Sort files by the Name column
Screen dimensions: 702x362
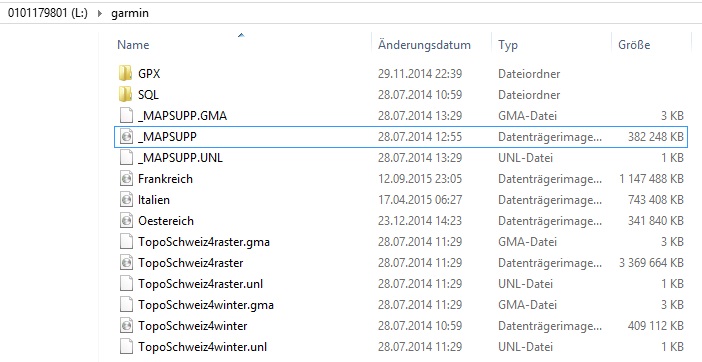pos(133,45)
